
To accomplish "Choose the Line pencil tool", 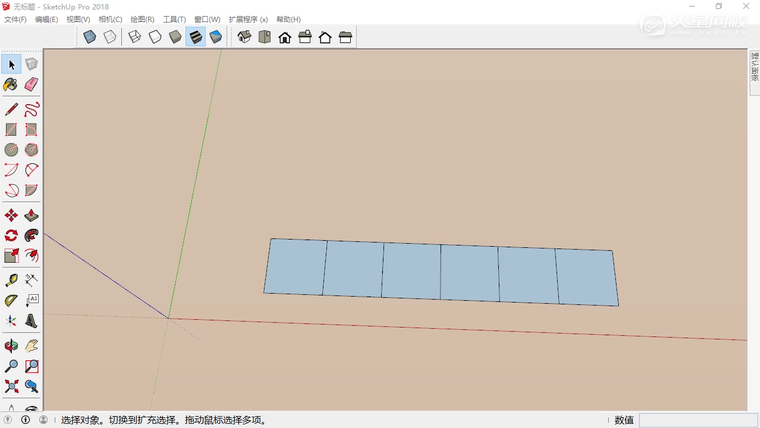I will [11, 109].
